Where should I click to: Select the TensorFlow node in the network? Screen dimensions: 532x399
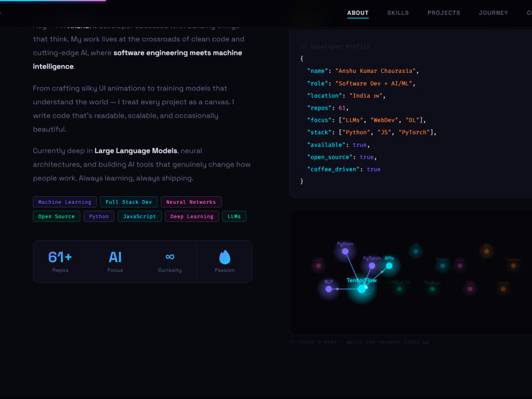pyautogui.click(x=362, y=289)
